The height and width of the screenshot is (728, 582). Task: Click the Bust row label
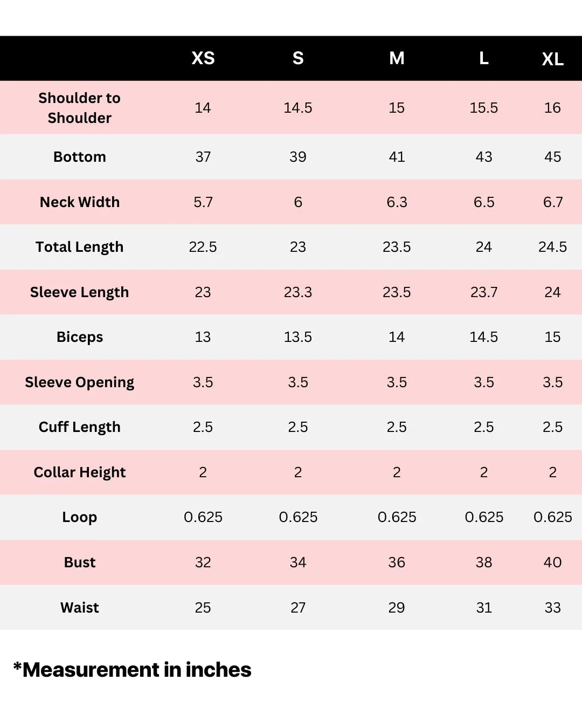coord(80,562)
